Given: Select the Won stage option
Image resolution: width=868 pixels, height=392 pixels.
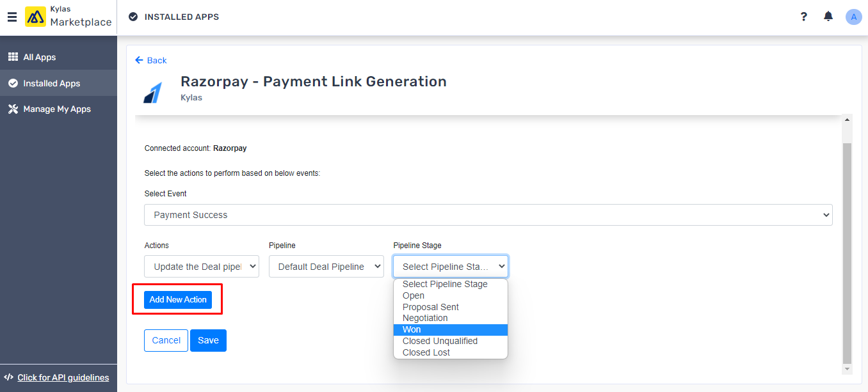Looking at the screenshot, I should tap(451, 329).
